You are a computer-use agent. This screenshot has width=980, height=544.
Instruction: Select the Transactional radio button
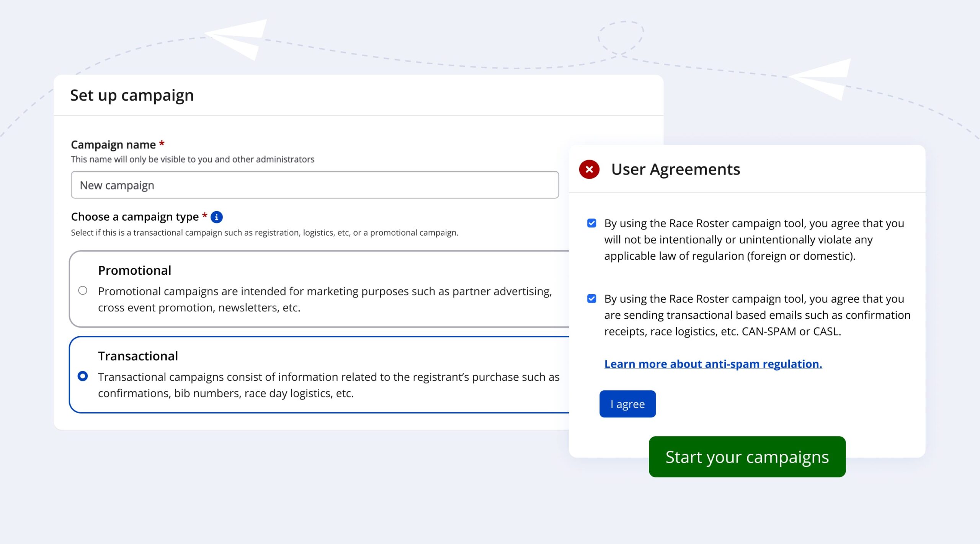click(83, 376)
